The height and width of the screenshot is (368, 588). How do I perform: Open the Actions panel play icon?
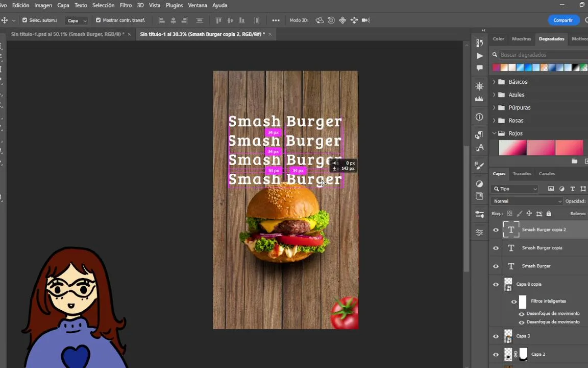pos(479,56)
